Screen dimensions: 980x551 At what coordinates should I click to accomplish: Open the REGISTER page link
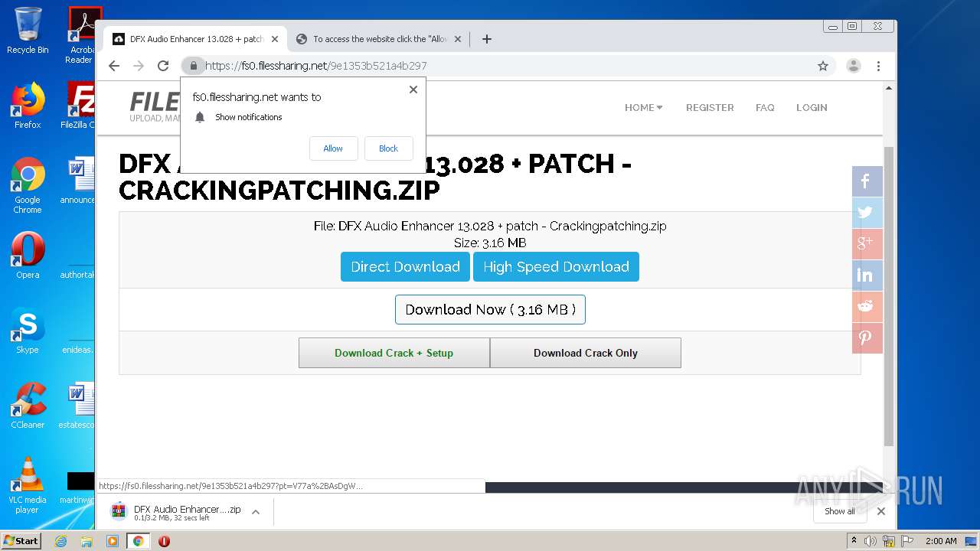click(710, 108)
